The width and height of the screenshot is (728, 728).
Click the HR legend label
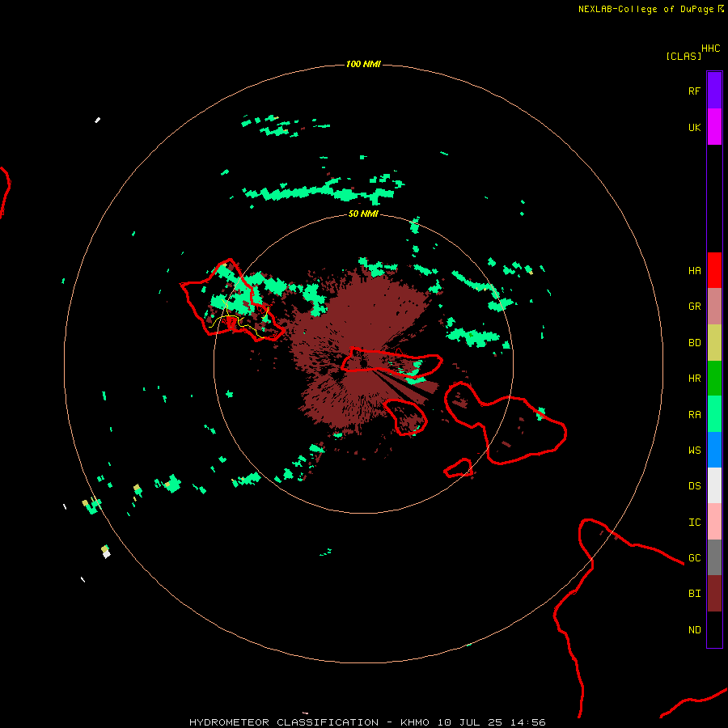694,379
